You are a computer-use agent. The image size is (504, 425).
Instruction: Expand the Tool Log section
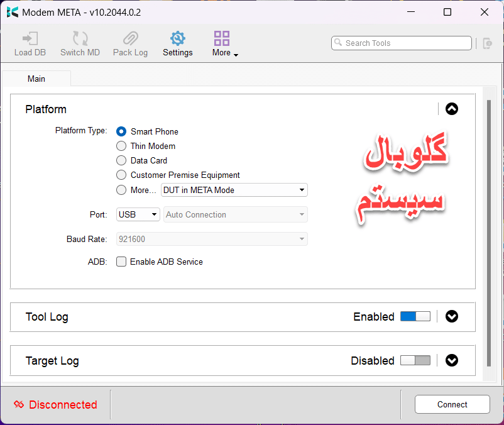coord(452,317)
